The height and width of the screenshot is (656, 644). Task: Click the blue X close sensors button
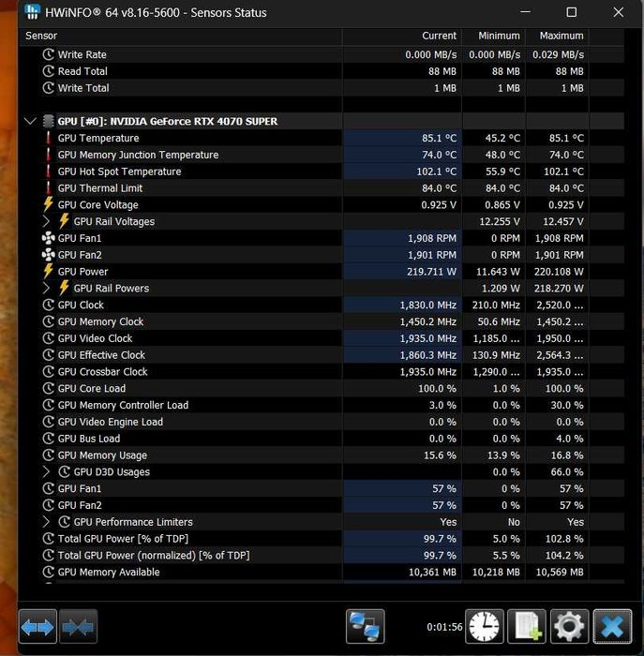(612, 627)
